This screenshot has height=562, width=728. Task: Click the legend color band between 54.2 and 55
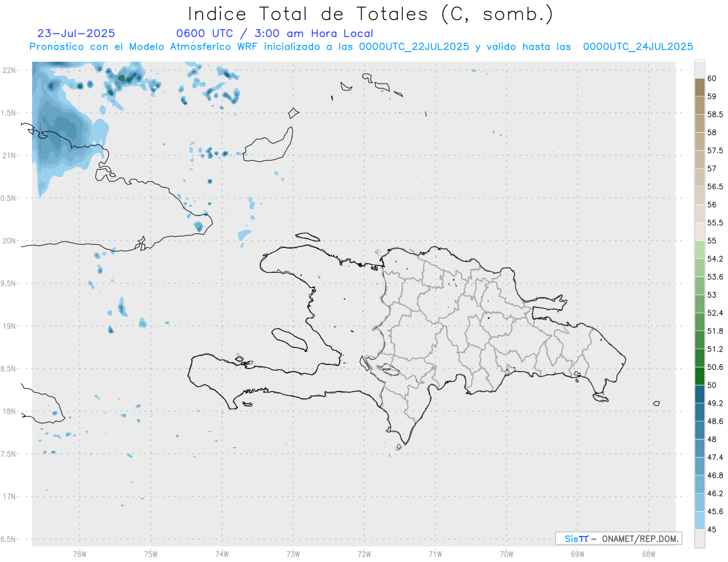tap(699, 250)
